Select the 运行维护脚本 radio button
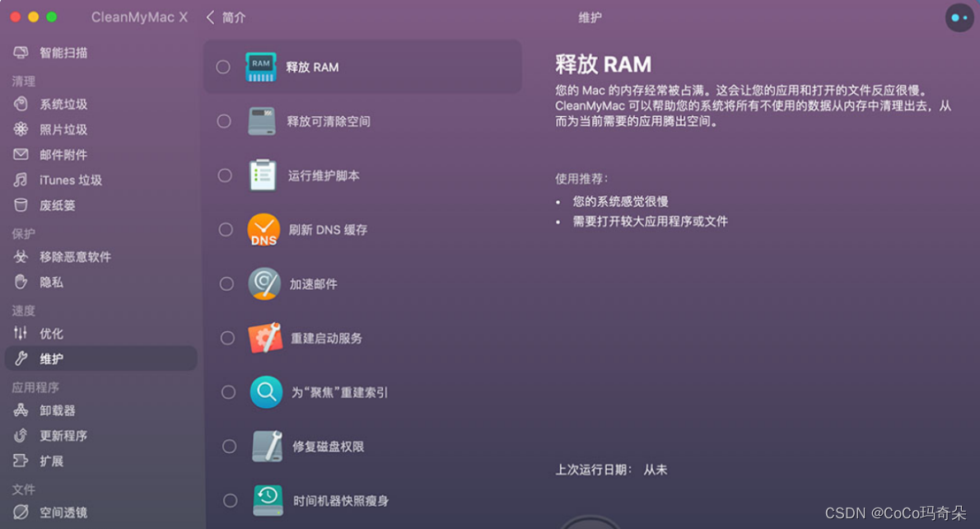Viewport: 980px width, 529px height. [x=225, y=176]
